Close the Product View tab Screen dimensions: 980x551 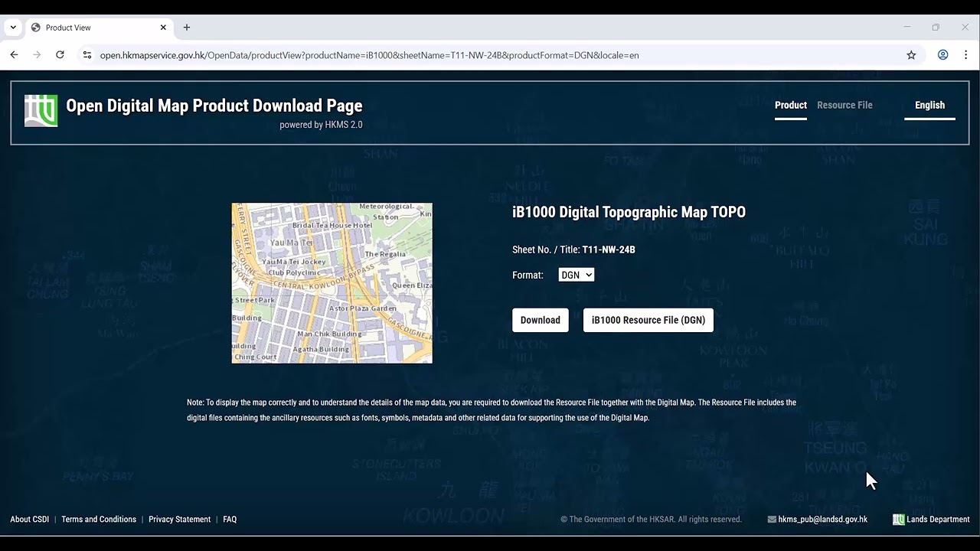163,28
